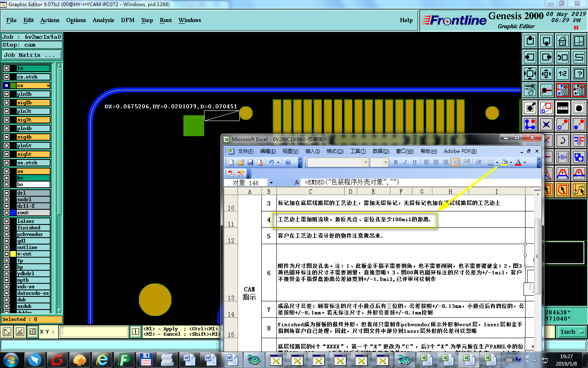588x368 pixels.
Task: Click the zoom in expanding arrows icon
Action: tap(530, 74)
